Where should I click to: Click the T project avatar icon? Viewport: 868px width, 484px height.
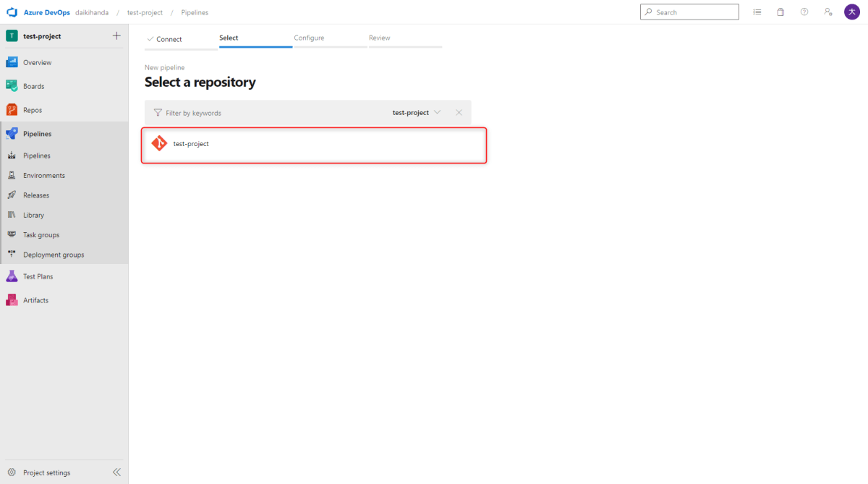(12, 36)
